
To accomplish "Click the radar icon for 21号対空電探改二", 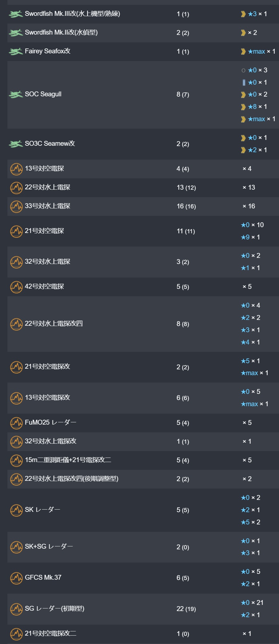I will coord(16,634).
